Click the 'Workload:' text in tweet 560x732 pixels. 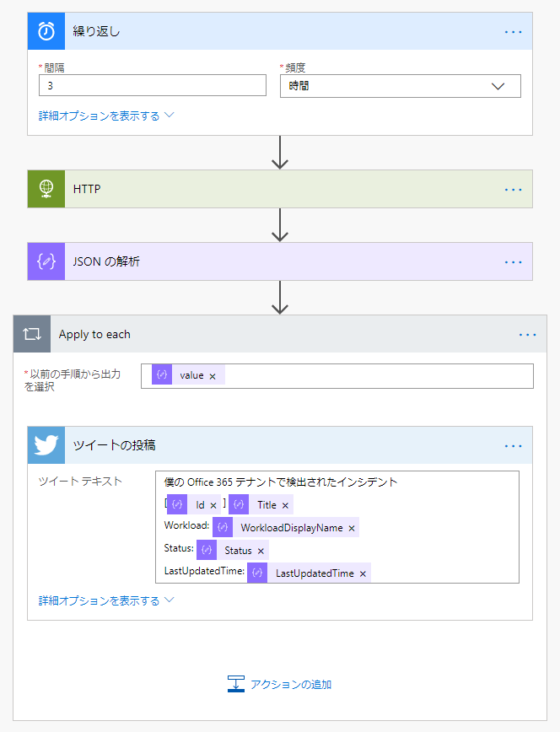(x=186, y=525)
